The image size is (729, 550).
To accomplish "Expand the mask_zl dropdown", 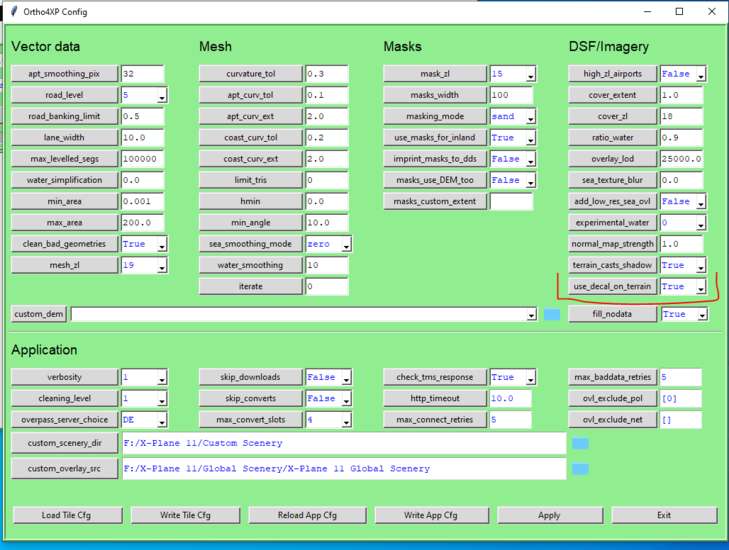I will (530, 74).
